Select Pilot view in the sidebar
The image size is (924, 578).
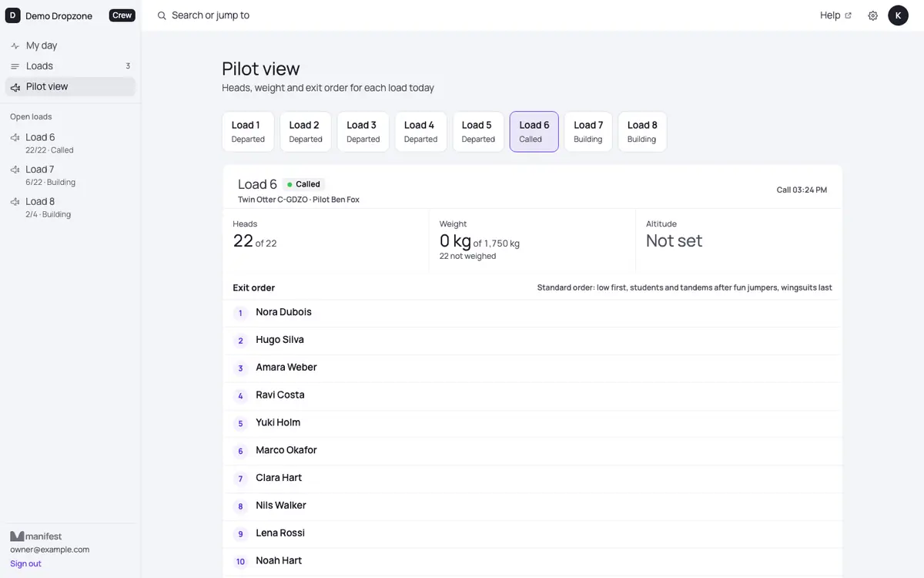70,86
